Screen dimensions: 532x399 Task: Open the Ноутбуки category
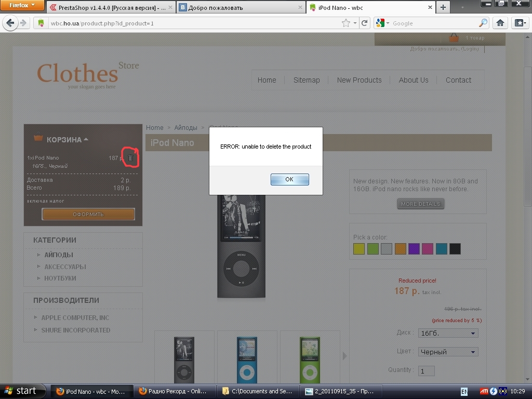coord(60,278)
